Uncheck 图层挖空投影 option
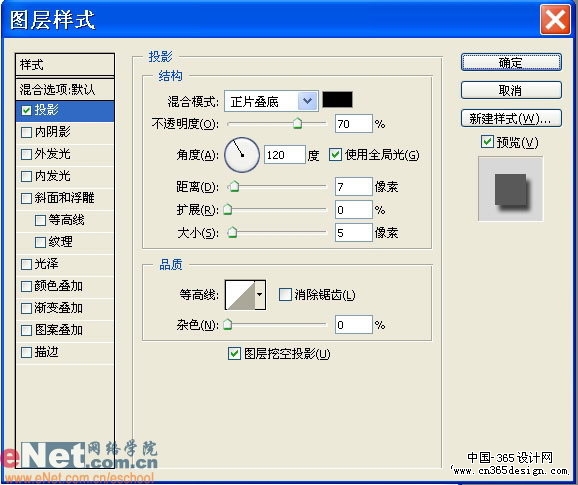The height and width of the screenshot is (485, 578). click(234, 354)
